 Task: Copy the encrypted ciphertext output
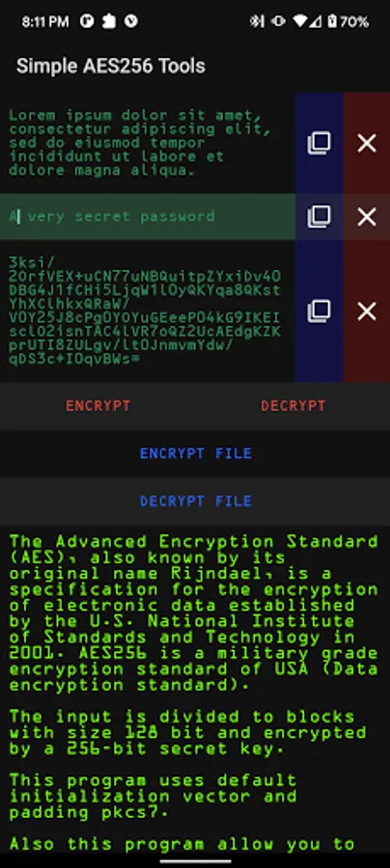(x=320, y=312)
